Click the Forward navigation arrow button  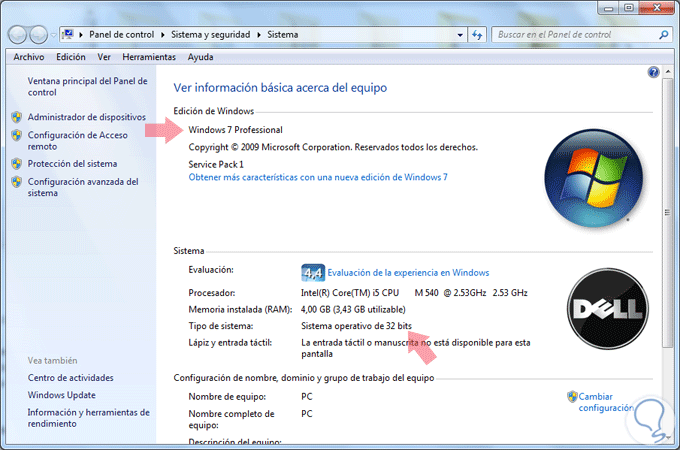(39, 35)
